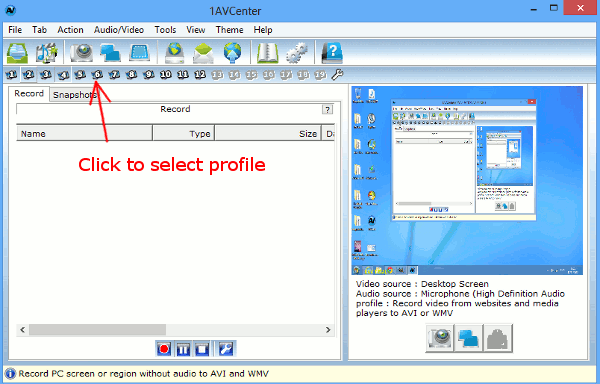Open the help question mark book icon
Screen dimensions: 600x384
[332, 53]
